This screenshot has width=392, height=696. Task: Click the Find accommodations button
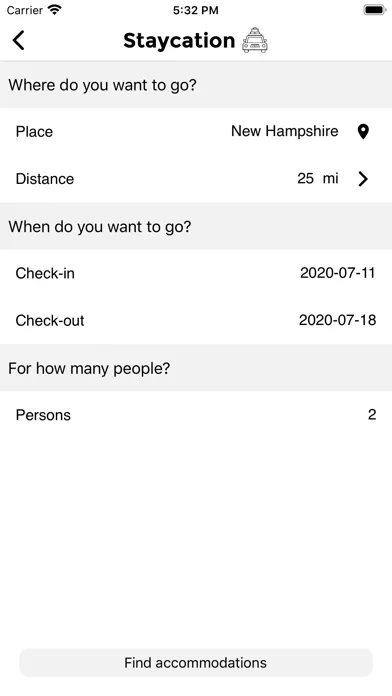(196, 663)
